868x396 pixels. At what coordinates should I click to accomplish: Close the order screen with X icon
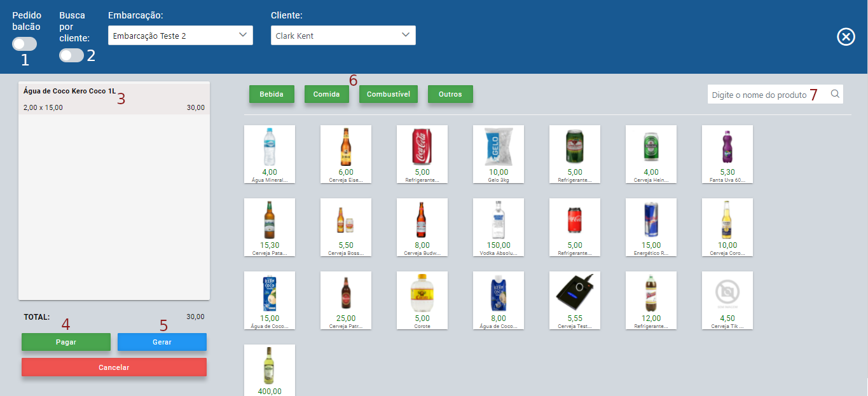point(845,38)
